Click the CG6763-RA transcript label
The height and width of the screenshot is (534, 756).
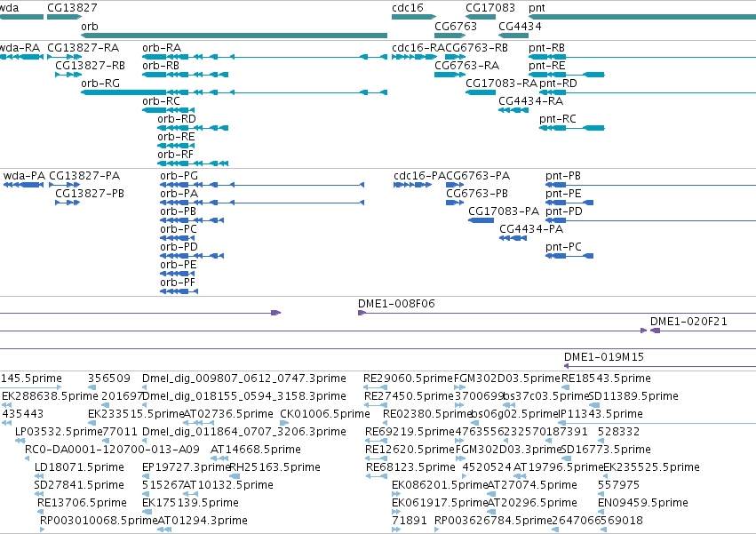[466, 66]
